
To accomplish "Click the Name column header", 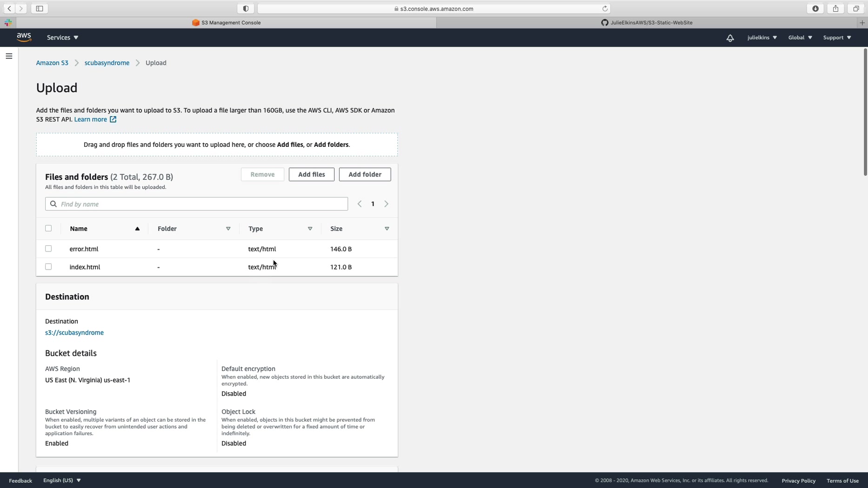I will (x=79, y=229).
